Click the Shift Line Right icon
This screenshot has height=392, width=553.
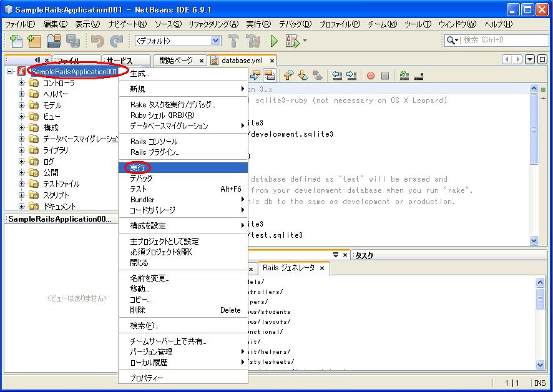[x=351, y=75]
